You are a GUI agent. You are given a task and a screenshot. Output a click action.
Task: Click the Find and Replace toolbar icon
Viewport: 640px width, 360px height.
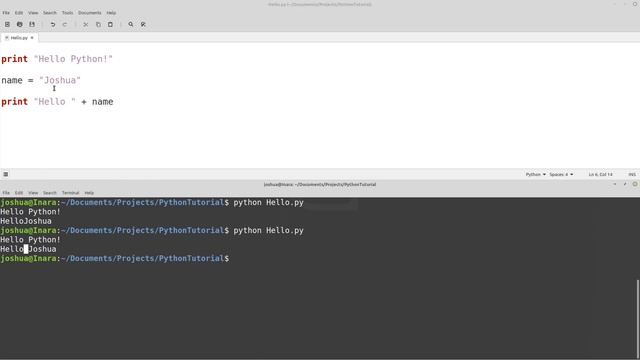143,24
